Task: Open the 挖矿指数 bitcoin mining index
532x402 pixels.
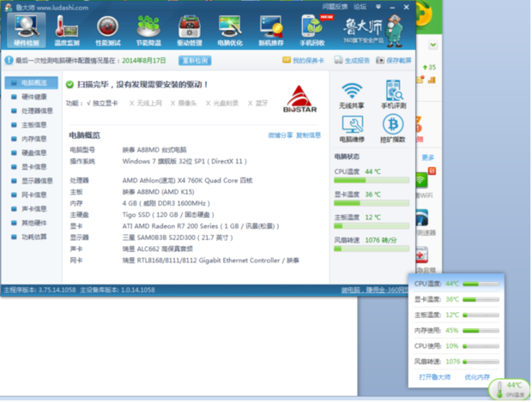Action: tap(393, 129)
